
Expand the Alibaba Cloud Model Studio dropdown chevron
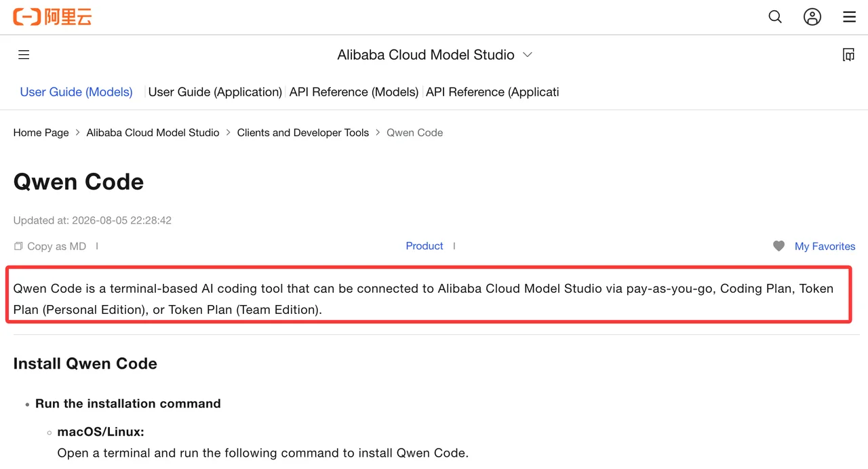click(528, 55)
